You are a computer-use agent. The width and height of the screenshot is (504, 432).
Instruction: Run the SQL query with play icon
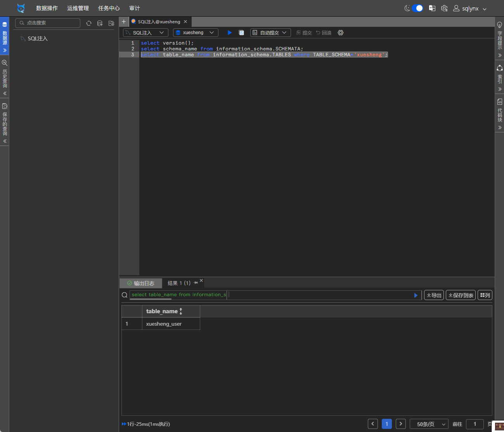click(230, 33)
